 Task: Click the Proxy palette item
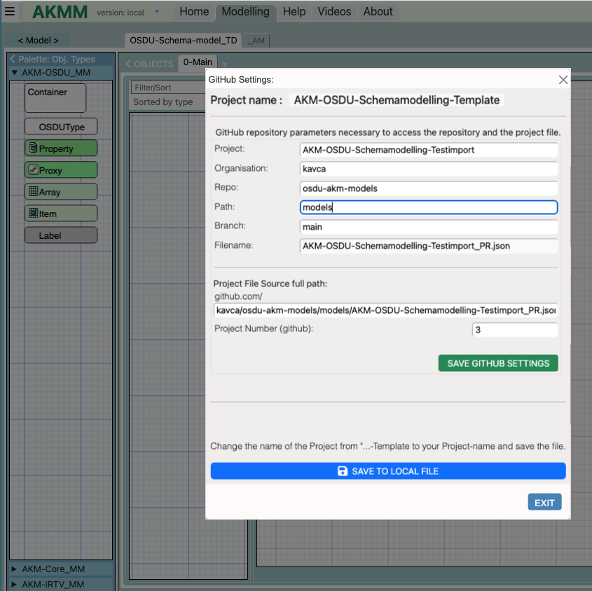tap(61, 170)
